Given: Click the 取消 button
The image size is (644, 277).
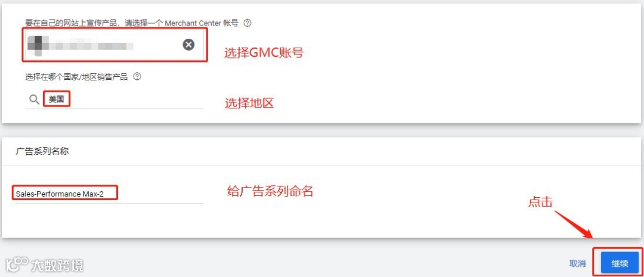Looking at the screenshot, I should 577,263.
